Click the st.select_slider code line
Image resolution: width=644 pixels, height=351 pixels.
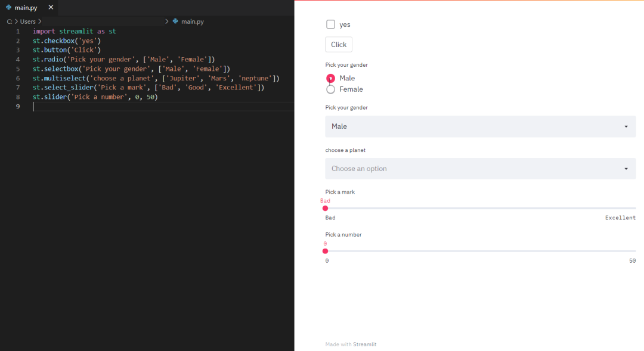148,88
